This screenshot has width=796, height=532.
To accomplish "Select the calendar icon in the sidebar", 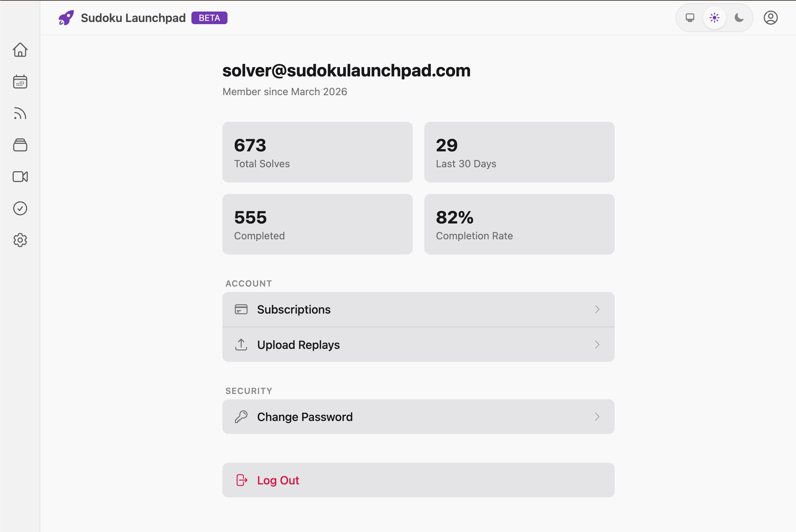I will click(x=20, y=82).
